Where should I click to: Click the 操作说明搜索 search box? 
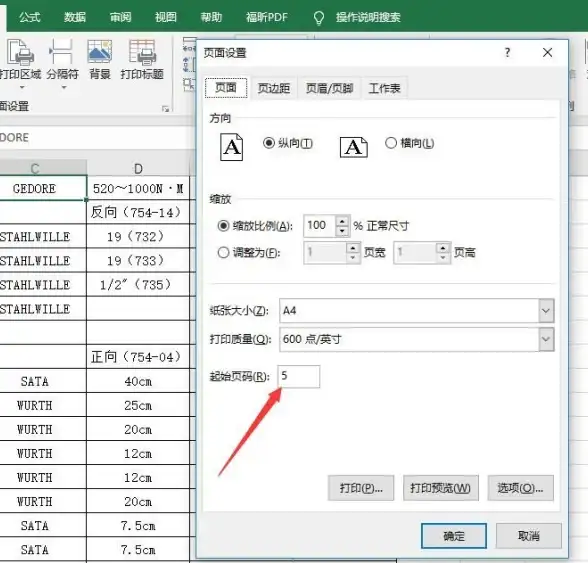pyautogui.click(x=368, y=17)
